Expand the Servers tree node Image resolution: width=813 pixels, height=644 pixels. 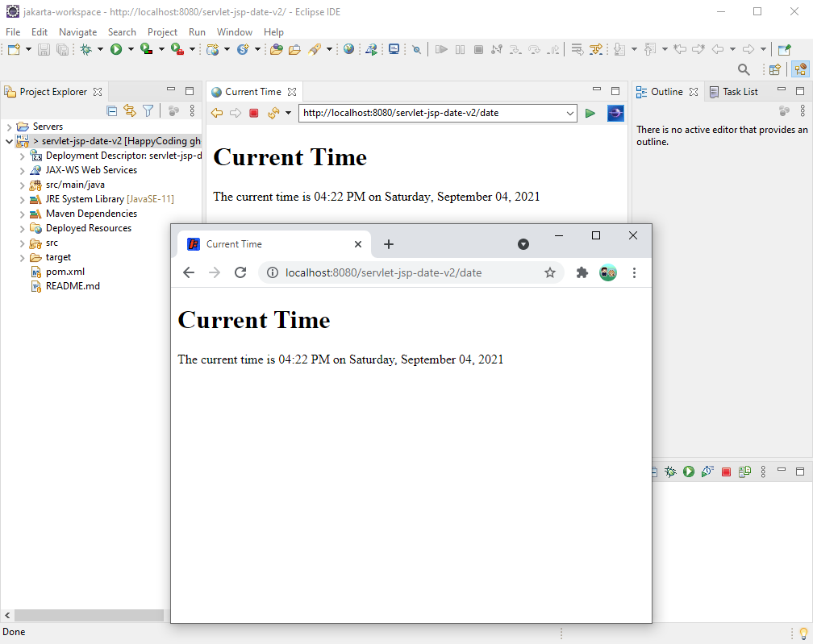pos(9,127)
